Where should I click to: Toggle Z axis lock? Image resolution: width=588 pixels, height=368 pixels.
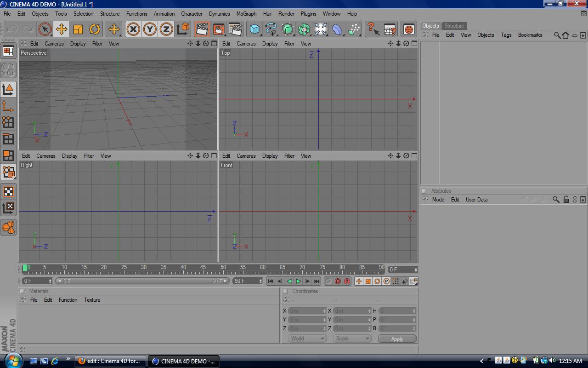[x=166, y=29]
